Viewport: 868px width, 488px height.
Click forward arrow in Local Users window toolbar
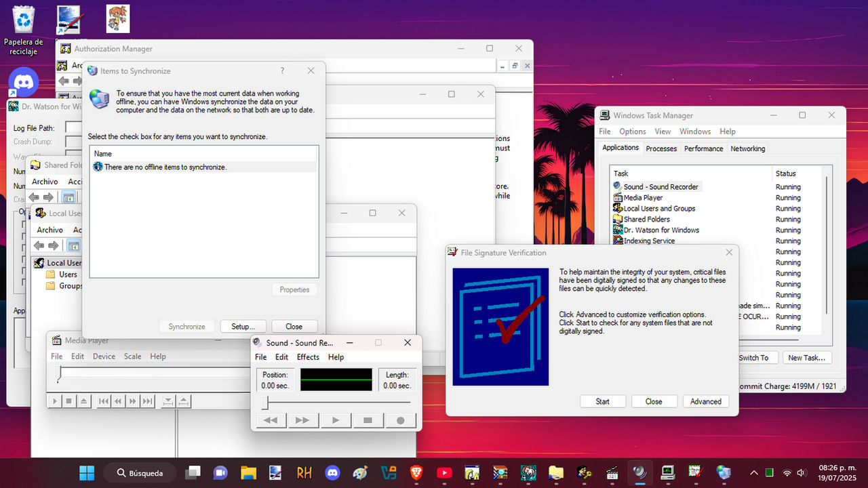(x=53, y=245)
